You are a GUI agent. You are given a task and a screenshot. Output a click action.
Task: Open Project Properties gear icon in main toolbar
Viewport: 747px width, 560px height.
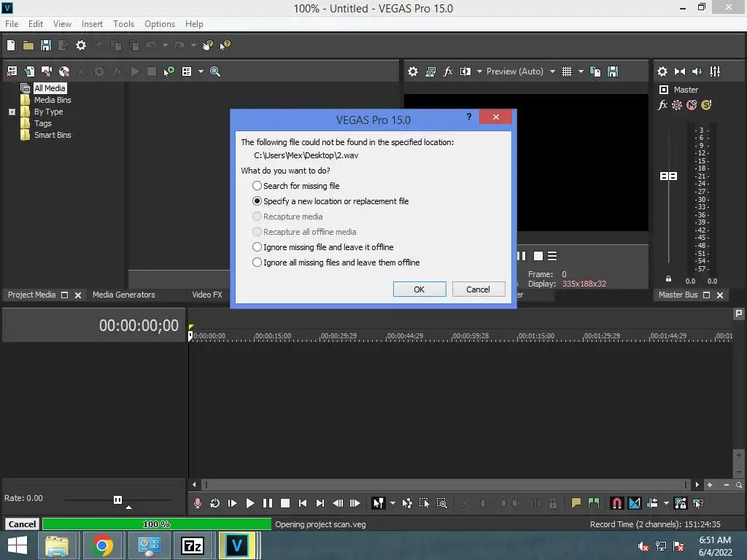coord(81,45)
